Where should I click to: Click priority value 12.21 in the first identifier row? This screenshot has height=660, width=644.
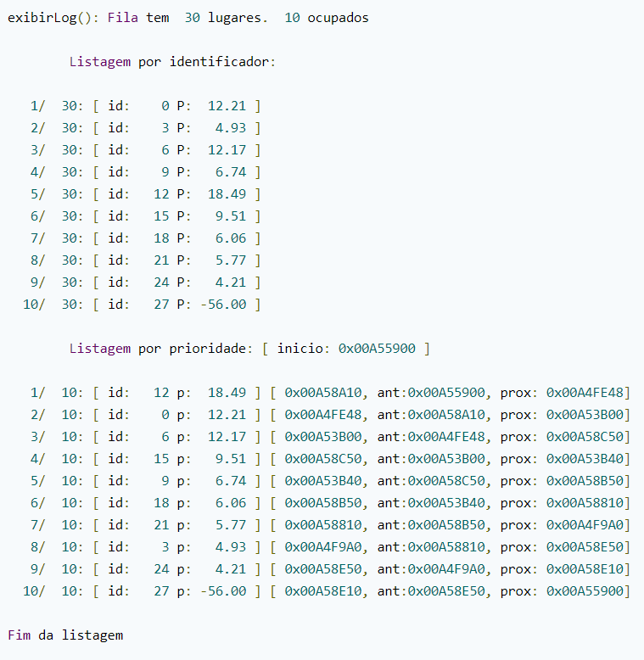tap(227, 106)
